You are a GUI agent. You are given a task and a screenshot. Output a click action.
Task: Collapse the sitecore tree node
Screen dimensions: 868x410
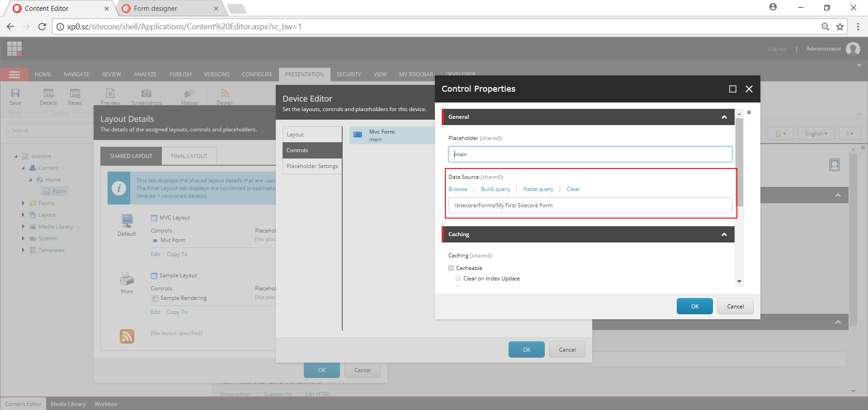coord(16,156)
